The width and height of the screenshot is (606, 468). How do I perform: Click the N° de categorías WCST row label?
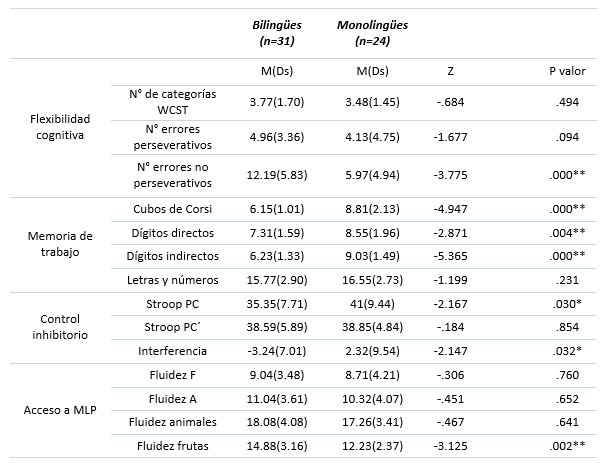[x=174, y=100]
